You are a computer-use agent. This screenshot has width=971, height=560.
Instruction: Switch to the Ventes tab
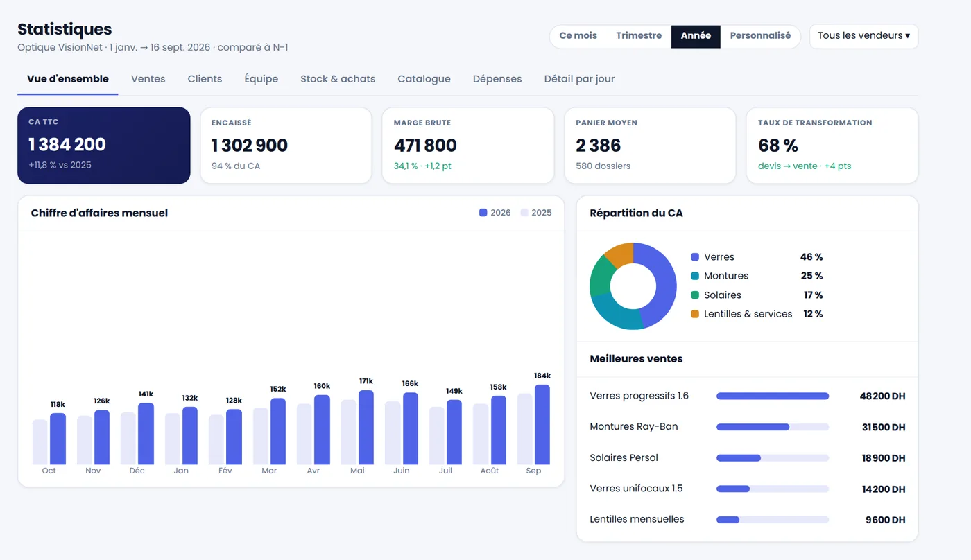click(148, 79)
